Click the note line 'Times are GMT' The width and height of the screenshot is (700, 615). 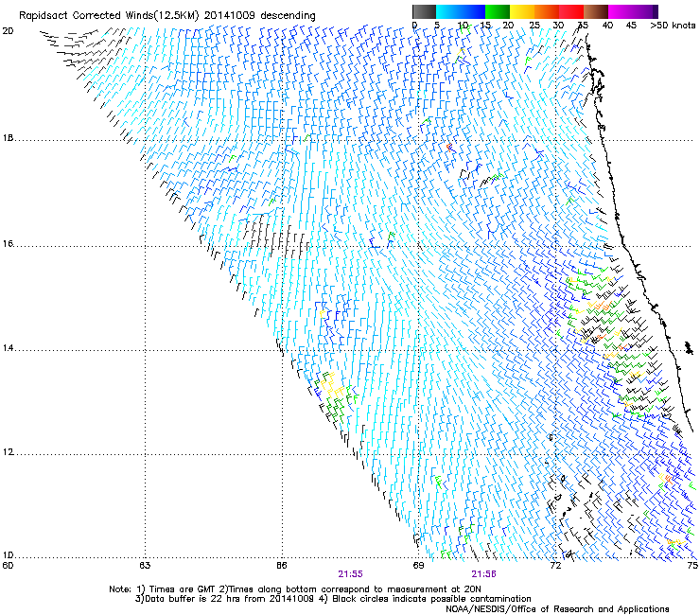pos(183,589)
